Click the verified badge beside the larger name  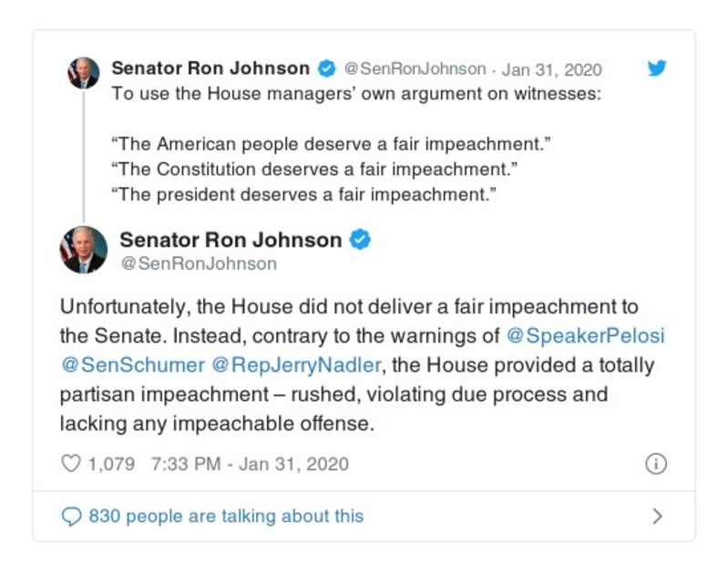pos(361,241)
